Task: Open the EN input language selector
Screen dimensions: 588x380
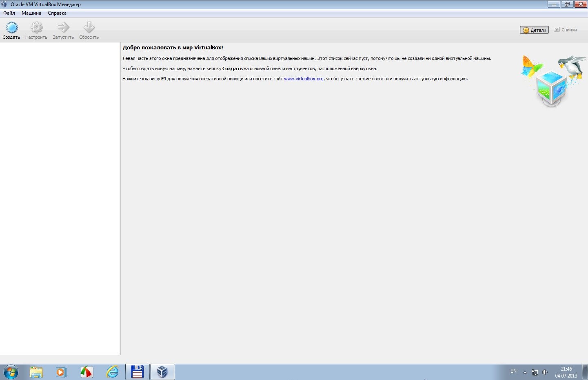Action: pos(513,371)
